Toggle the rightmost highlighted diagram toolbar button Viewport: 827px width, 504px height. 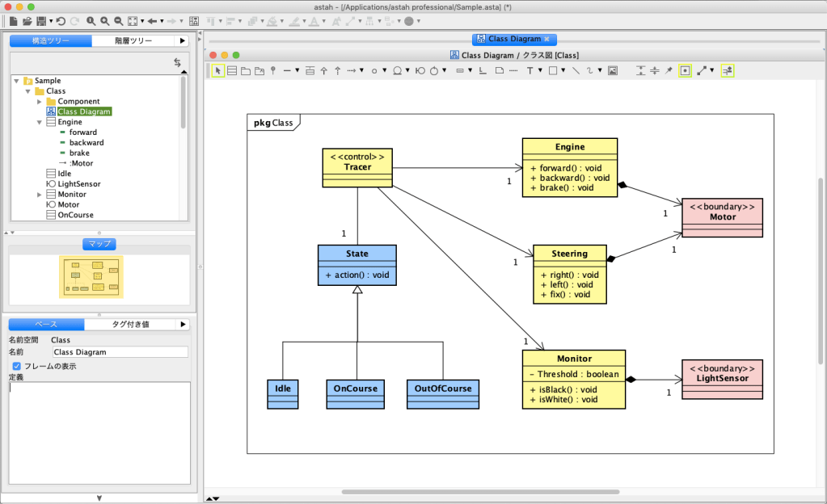pos(727,71)
